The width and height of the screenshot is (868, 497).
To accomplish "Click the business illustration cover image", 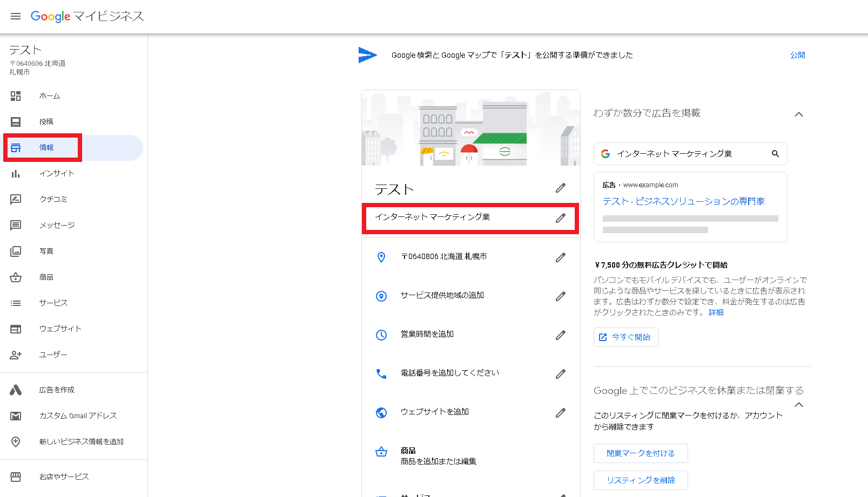I will tap(471, 128).
